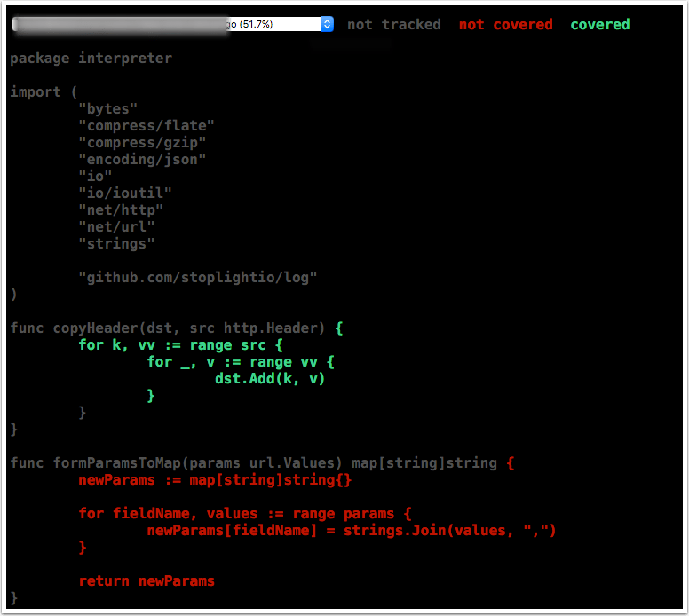689x616 pixels.
Task: Open the file selector dropdown showing 51.7%
Action: [x=172, y=24]
